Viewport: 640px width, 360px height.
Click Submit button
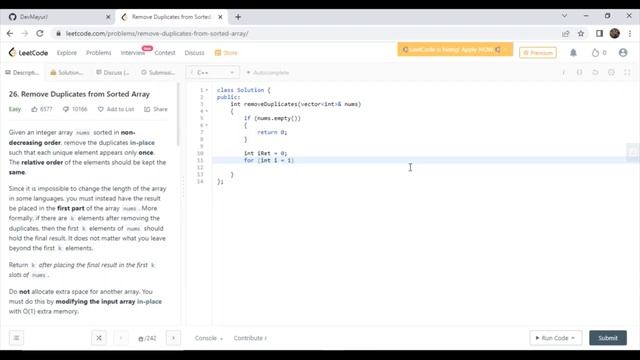point(608,338)
